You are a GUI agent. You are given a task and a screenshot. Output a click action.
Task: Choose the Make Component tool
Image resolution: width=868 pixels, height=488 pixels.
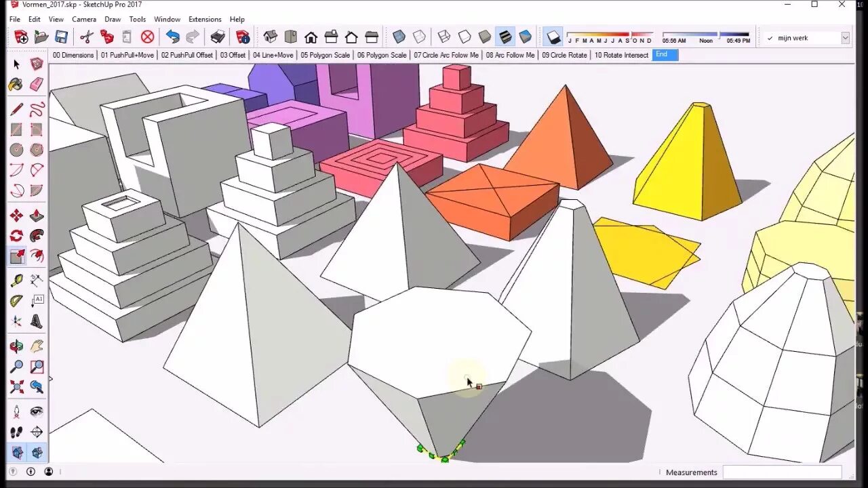pos(37,64)
